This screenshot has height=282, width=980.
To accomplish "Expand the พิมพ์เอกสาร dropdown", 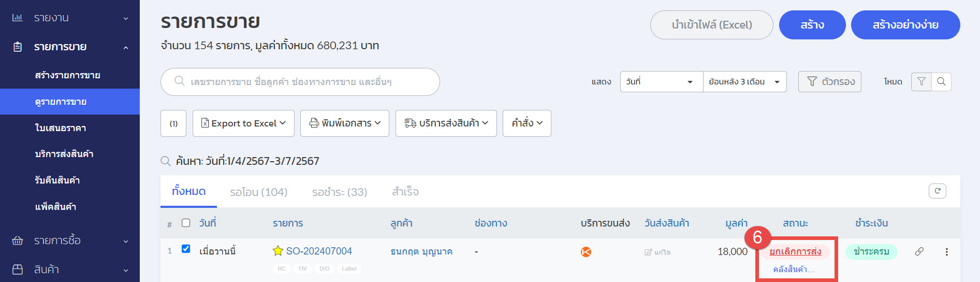I will [345, 123].
